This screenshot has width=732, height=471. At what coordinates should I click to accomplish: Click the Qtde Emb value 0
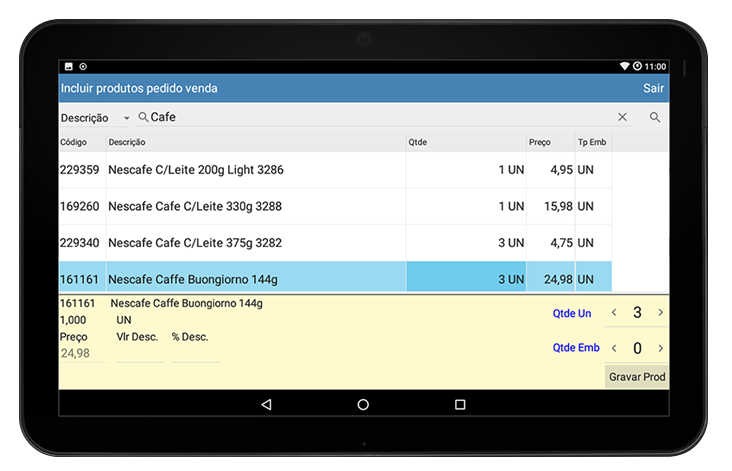(637, 348)
